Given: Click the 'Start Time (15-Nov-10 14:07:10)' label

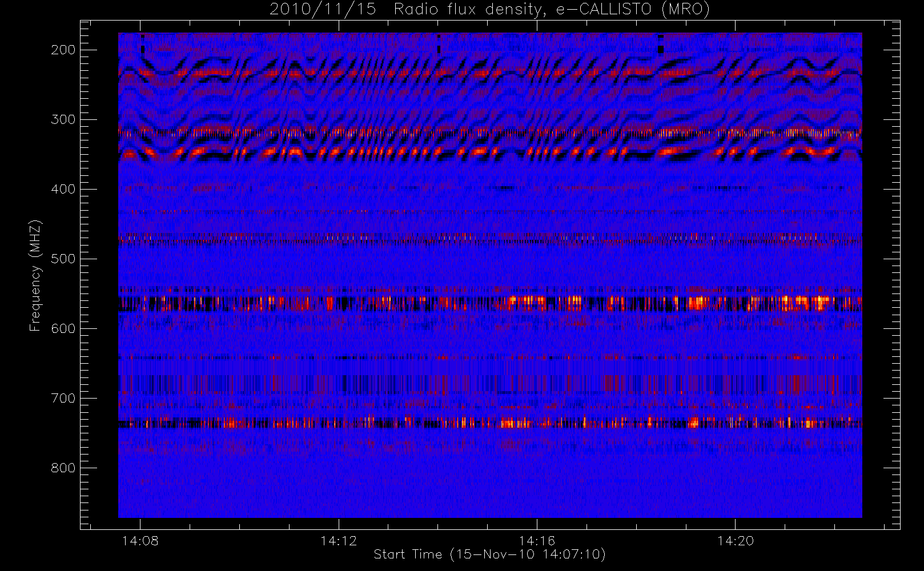Looking at the screenshot, I should [x=489, y=554].
